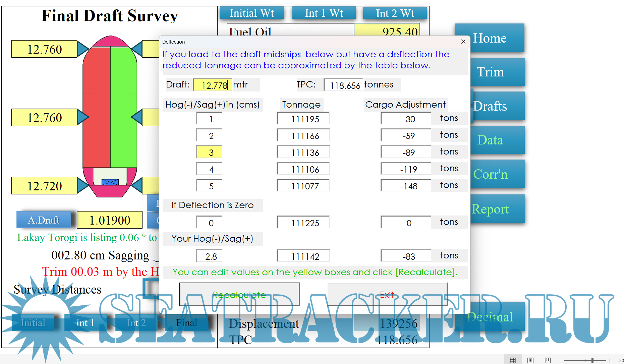This screenshot has height=364, width=624.
Task: Go to the Home page button
Action: tap(490, 38)
